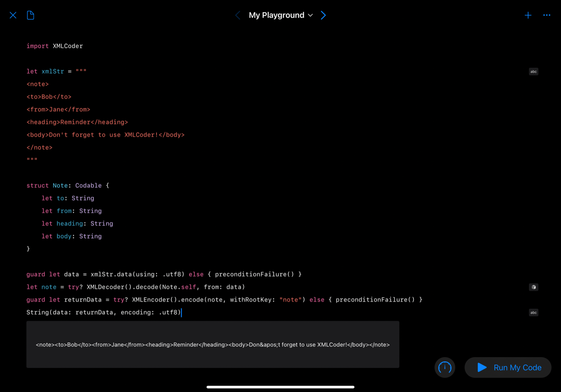Tap the 'guard let returnData' line
The image size is (561, 392).
(224, 300)
